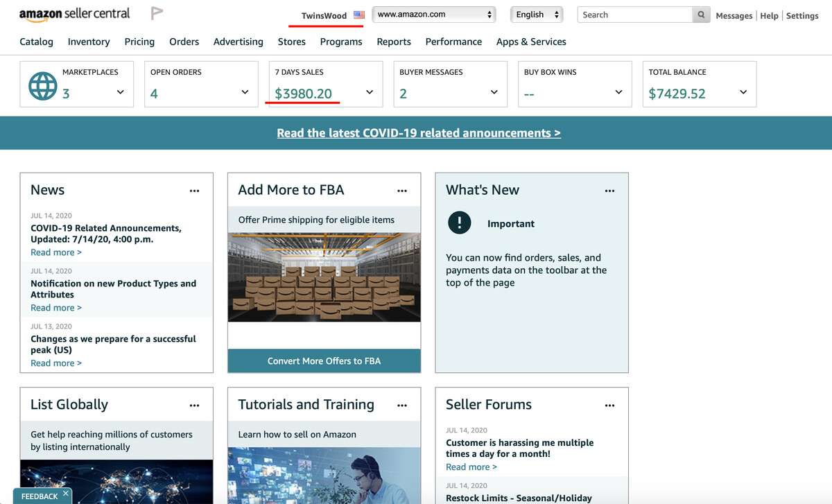Click the Customer is harassing me headline
832x504 pixels.
click(520, 448)
